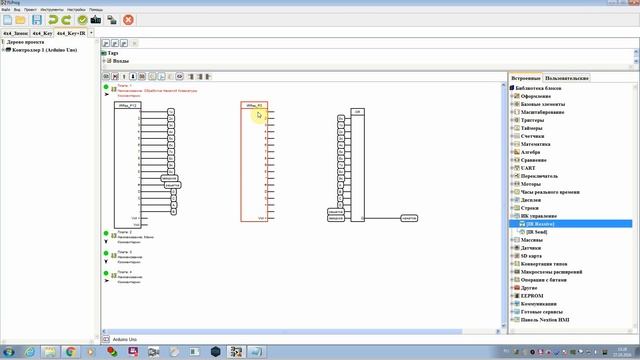Switch to the Пользовательские library tab
The width and height of the screenshot is (640, 360).
click(x=567, y=78)
